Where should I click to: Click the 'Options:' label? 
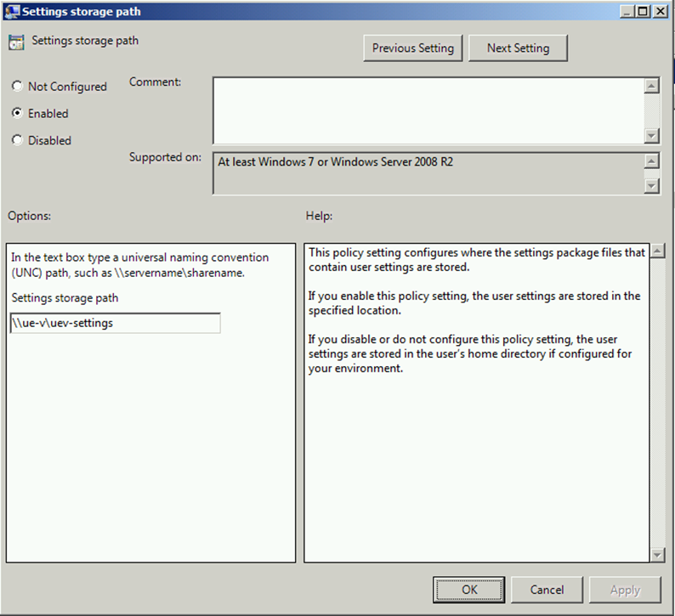(29, 216)
